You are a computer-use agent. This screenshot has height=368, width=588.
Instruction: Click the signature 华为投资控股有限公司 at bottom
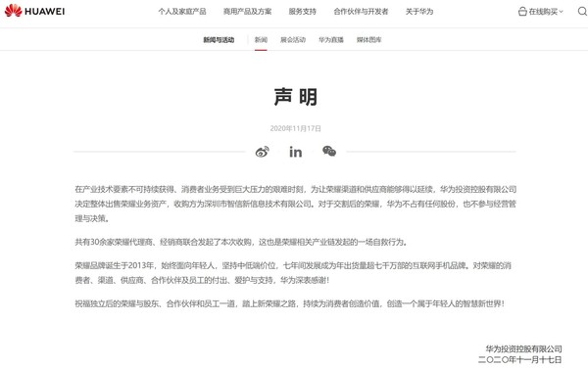click(x=523, y=348)
